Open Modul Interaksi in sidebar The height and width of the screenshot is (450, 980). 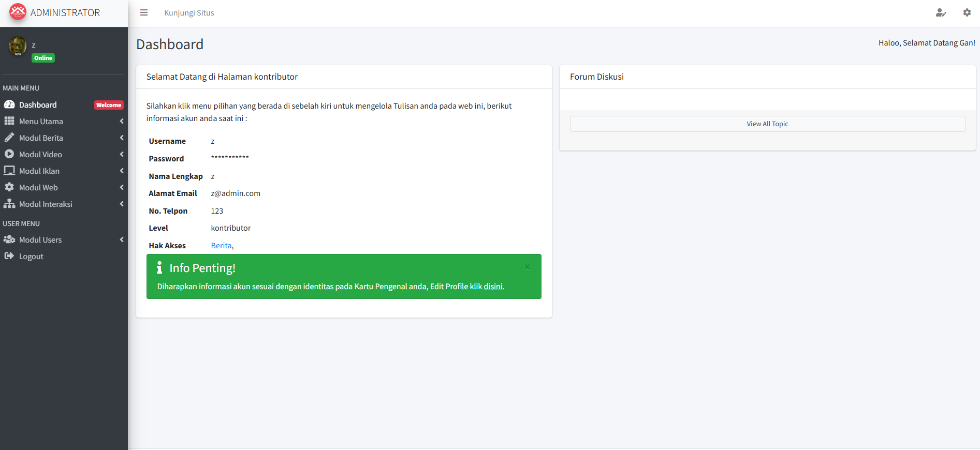(64, 204)
